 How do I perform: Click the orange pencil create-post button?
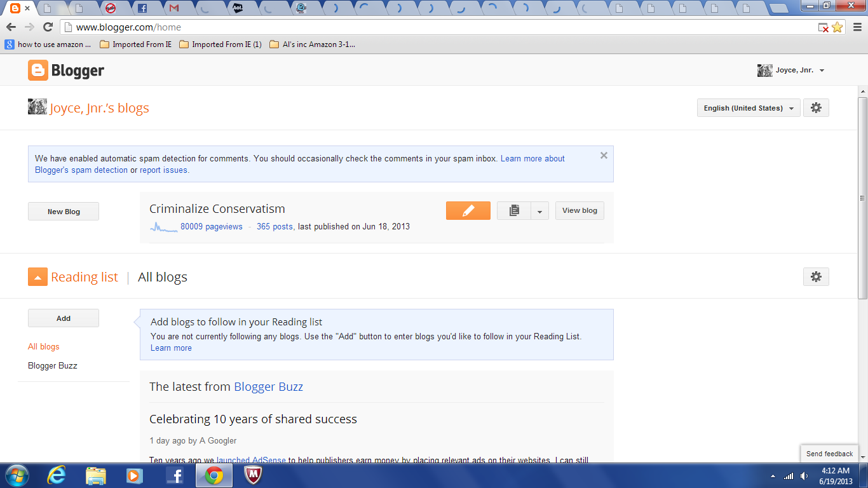(468, 210)
